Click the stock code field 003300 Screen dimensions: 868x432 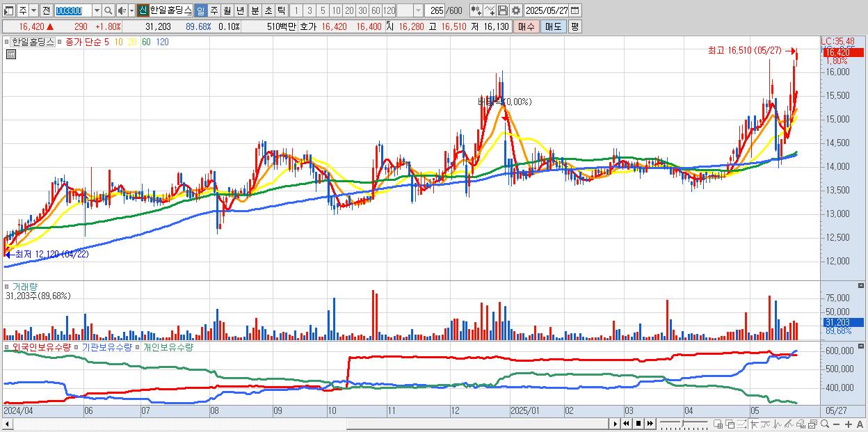[72, 10]
